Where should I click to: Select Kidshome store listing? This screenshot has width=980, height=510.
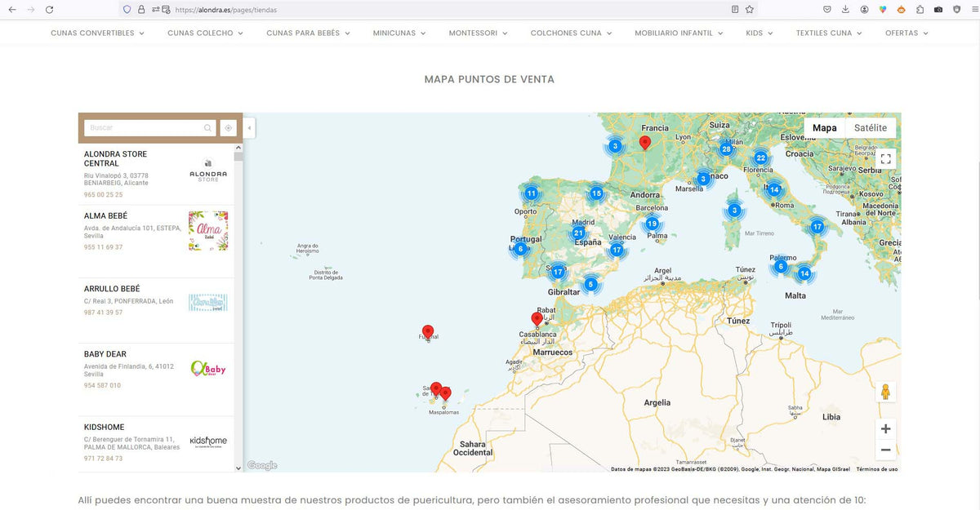tap(156, 443)
